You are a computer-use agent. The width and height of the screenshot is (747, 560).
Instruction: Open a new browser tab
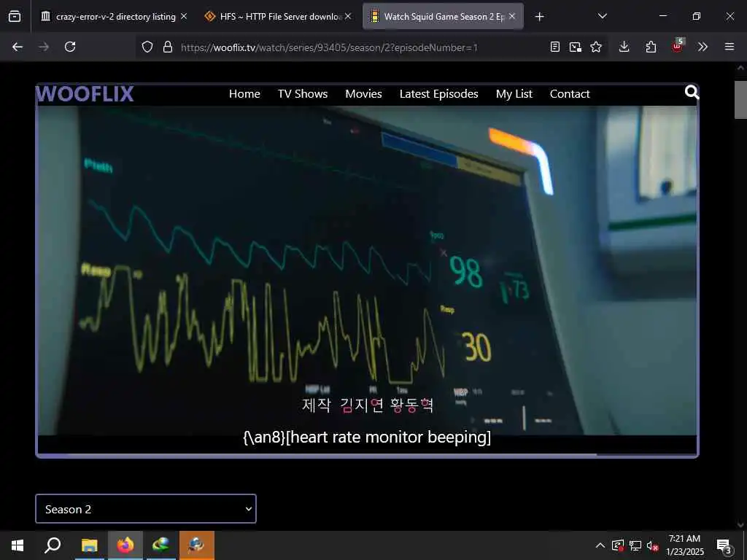point(539,17)
